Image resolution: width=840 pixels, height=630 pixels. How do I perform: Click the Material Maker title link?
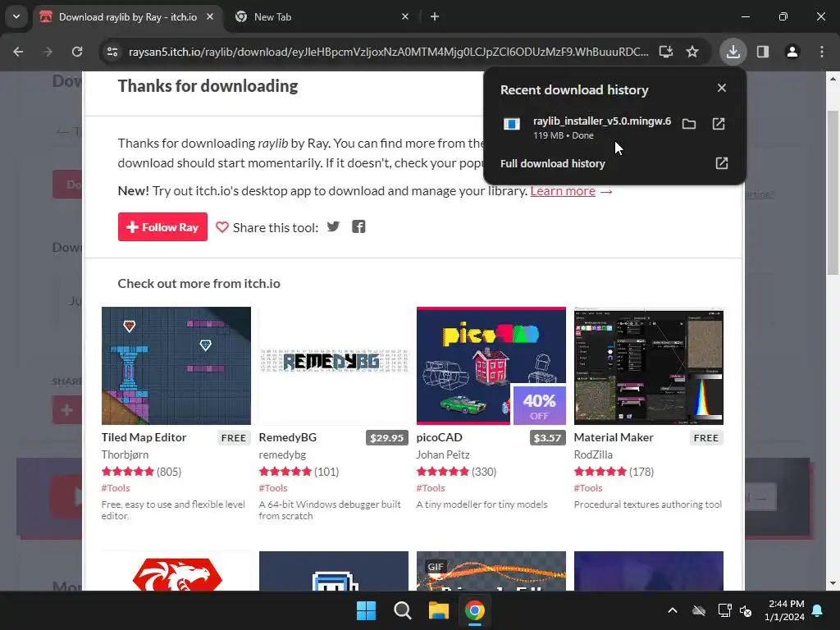(614, 437)
